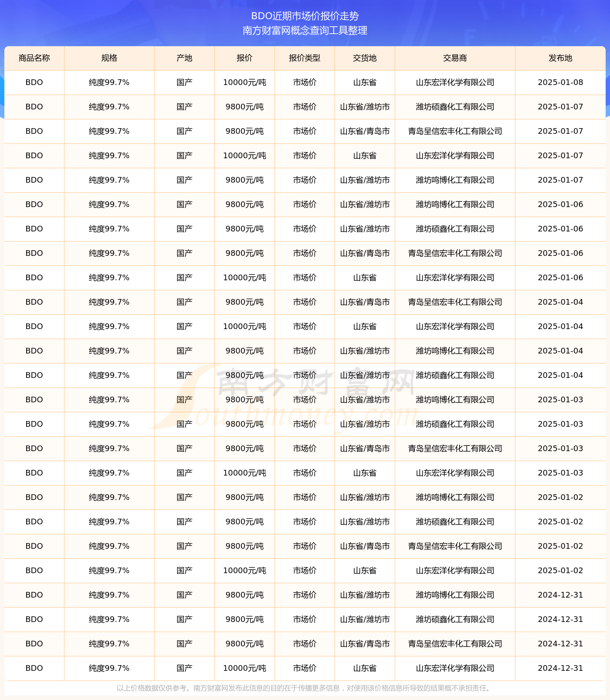This screenshot has height=700, width=610.
Task: Click the '产地' column header
Action: pyautogui.click(x=185, y=58)
